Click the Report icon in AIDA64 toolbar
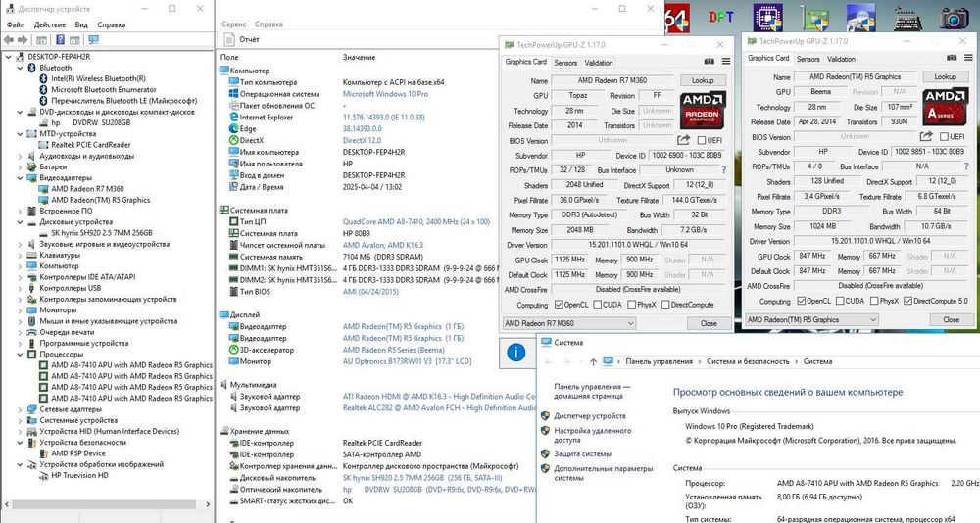The height and width of the screenshot is (523, 980). click(x=227, y=39)
